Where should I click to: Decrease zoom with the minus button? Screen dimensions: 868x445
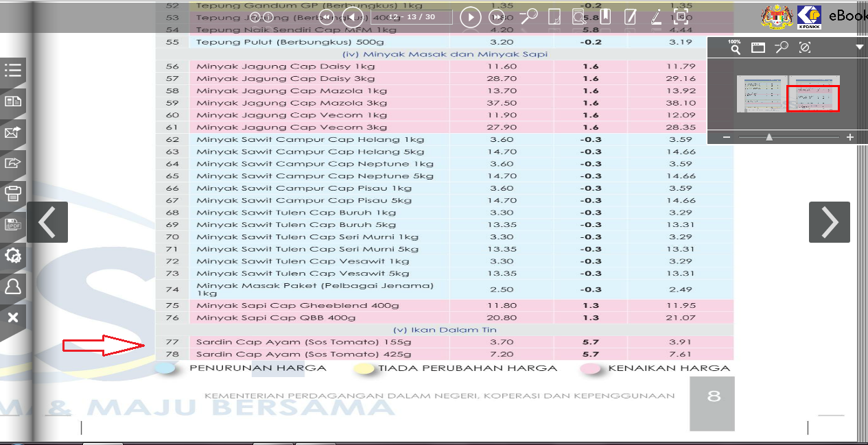727,138
